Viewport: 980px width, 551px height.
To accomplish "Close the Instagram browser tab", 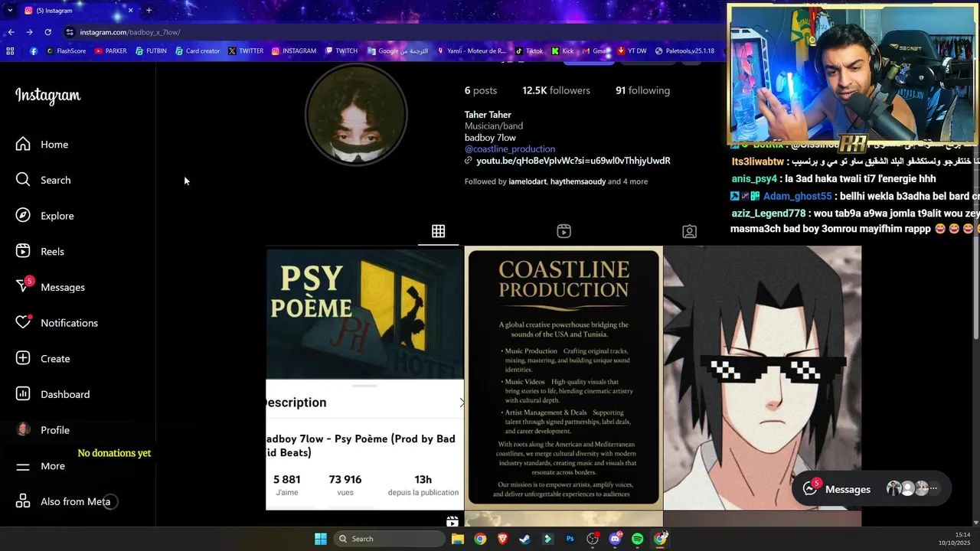I will click(x=130, y=10).
